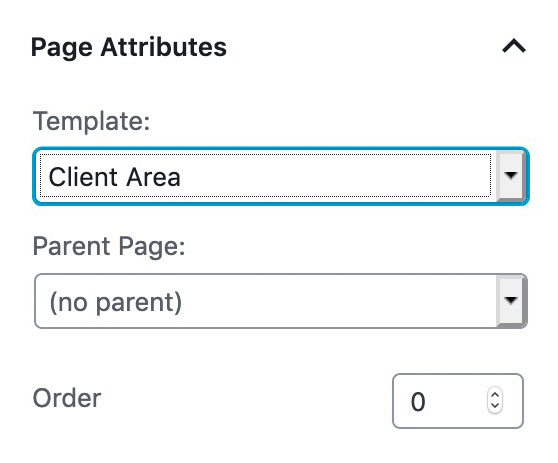
Task: Click the Parent Page dropdown arrow
Action: pos(511,300)
